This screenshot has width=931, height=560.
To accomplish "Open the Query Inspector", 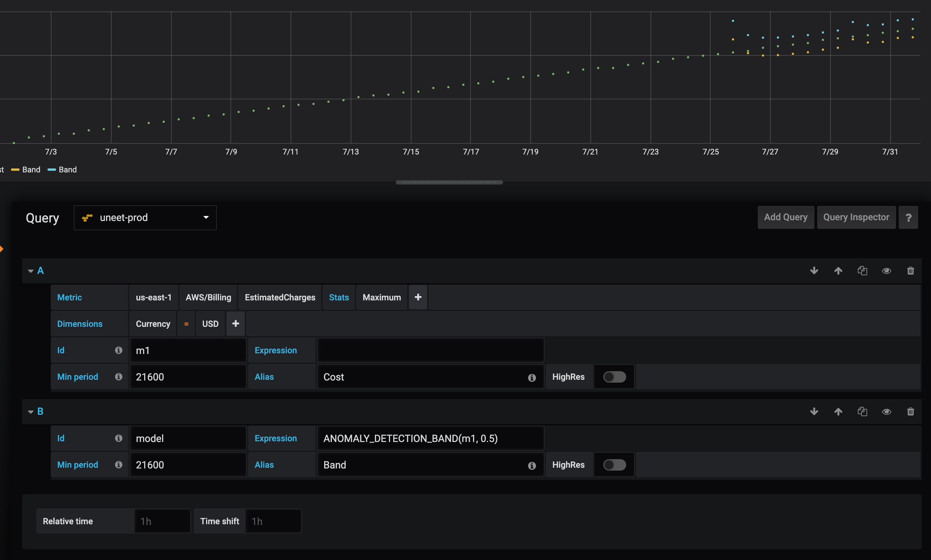I will (x=856, y=217).
